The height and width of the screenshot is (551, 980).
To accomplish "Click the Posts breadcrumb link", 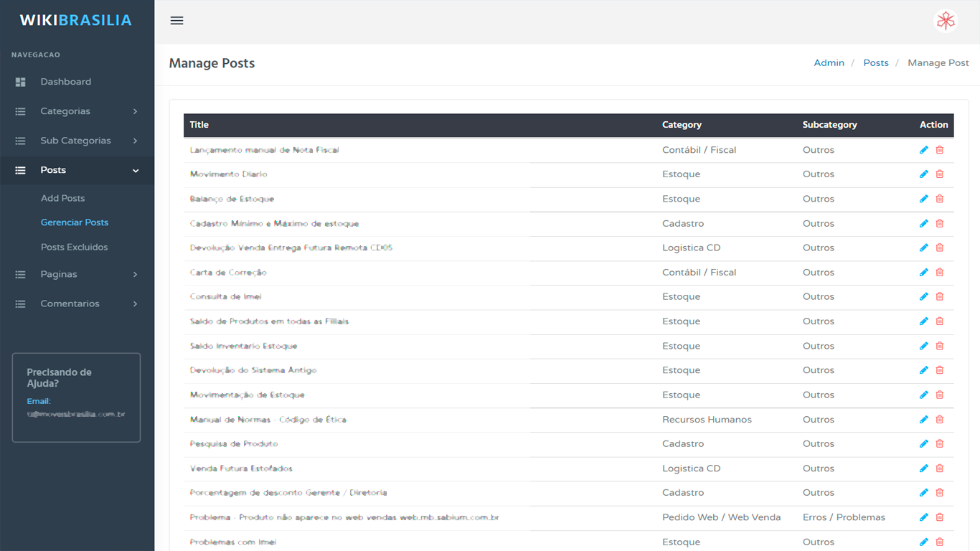I will (875, 63).
